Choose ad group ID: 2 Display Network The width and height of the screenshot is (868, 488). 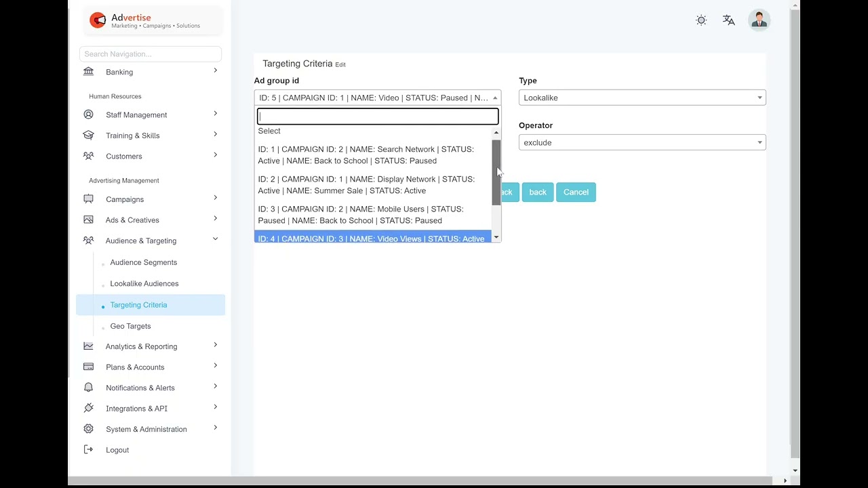click(x=373, y=185)
